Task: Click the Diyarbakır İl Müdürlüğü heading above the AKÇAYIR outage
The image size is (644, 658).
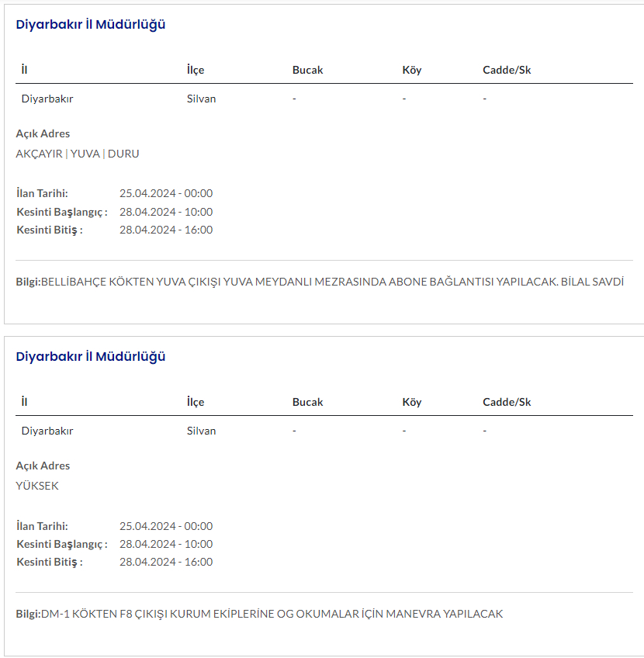Action: click(x=91, y=25)
